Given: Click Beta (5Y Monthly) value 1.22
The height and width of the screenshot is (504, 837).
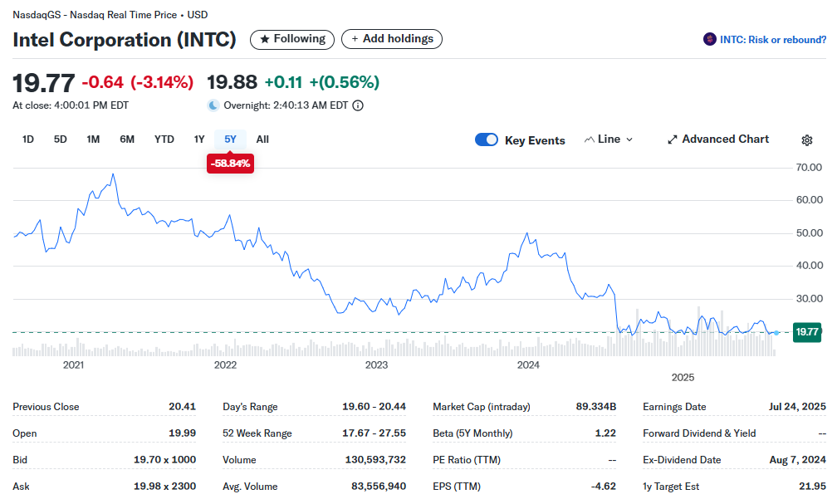Looking at the screenshot, I should [x=605, y=433].
